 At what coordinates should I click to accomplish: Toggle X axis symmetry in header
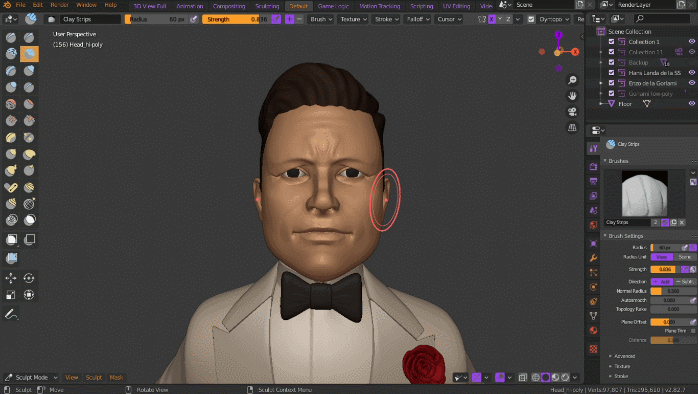click(491, 19)
